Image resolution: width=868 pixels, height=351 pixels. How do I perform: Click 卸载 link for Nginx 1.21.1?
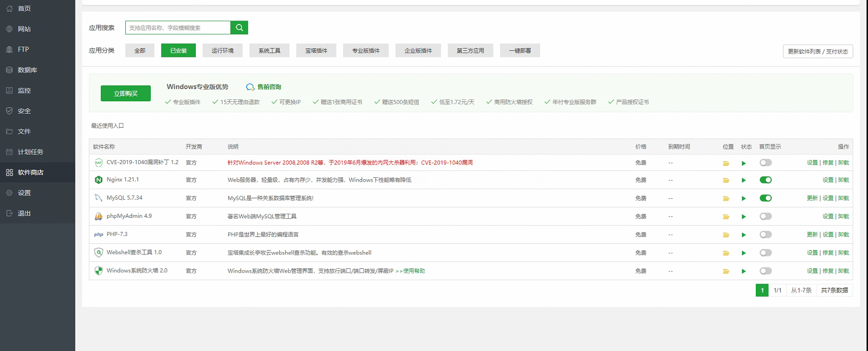click(x=843, y=180)
